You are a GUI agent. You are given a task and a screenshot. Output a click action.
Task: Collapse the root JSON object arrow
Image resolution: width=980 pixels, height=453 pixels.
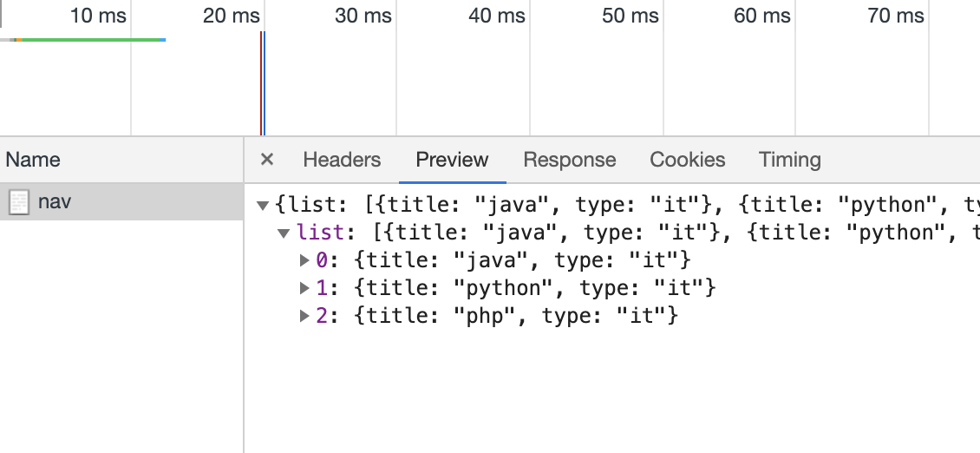tap(263, 206)
